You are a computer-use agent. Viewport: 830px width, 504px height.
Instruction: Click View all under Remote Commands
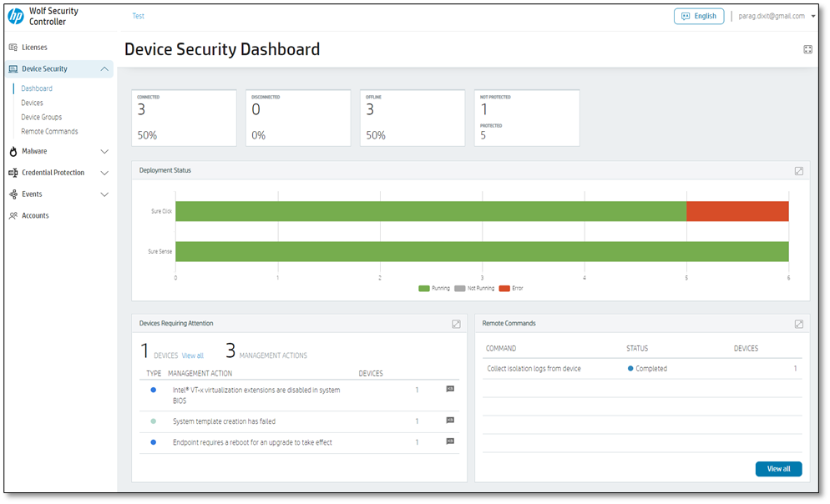[x=778, y=469]
